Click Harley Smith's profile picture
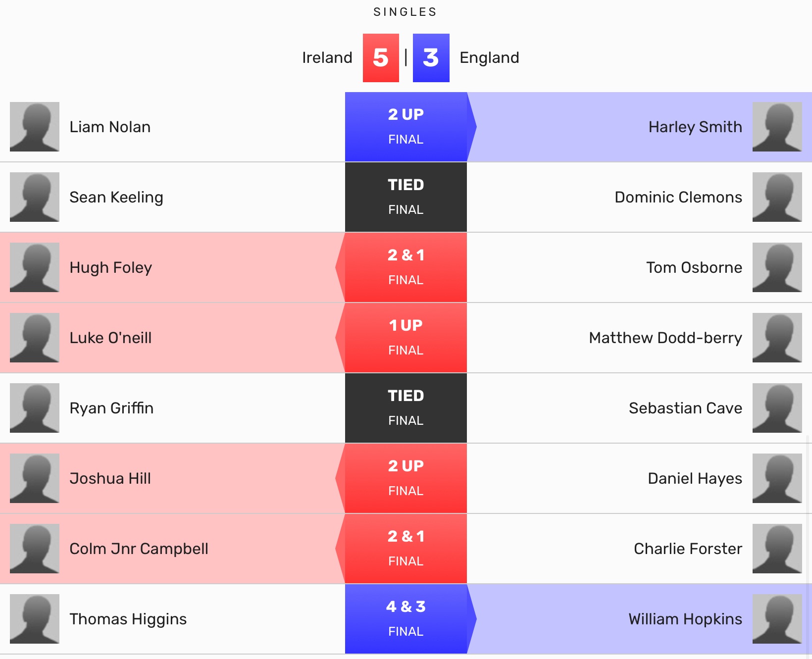This screenshot has height=659, width=812. [777, 127]
